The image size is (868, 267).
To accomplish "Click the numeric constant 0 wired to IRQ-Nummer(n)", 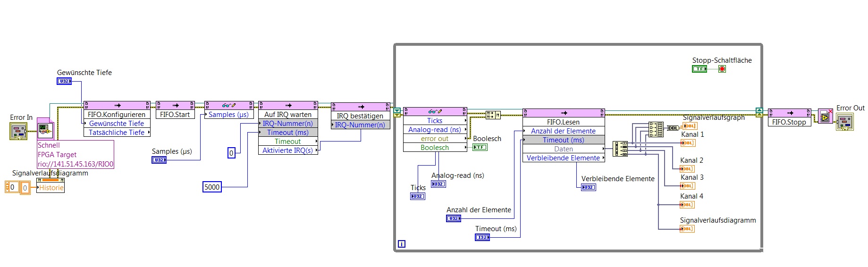I will [231, 153].
